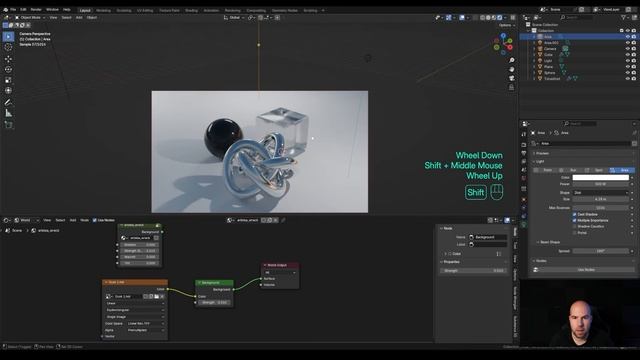This screenshot has height=360, width=640.
Task: Adjust the Spread slider under Beam Shape
Action: [600, 251]
